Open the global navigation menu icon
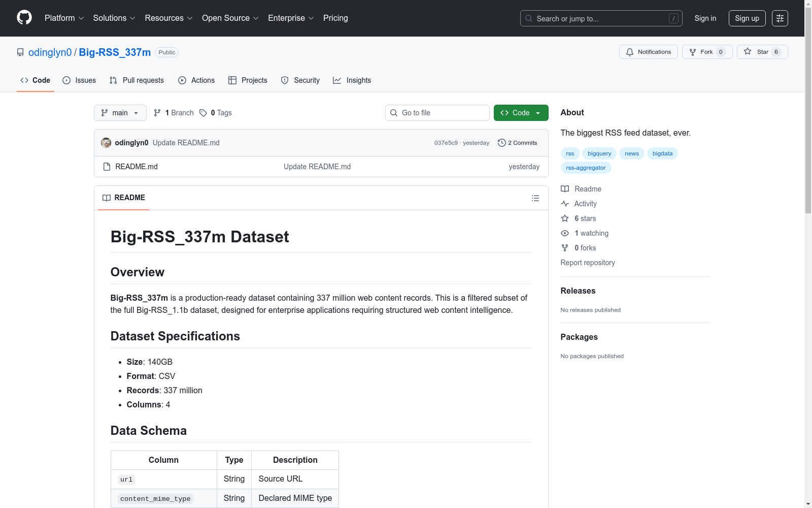This screenshot has height=508, width=812. click(780, 18)
